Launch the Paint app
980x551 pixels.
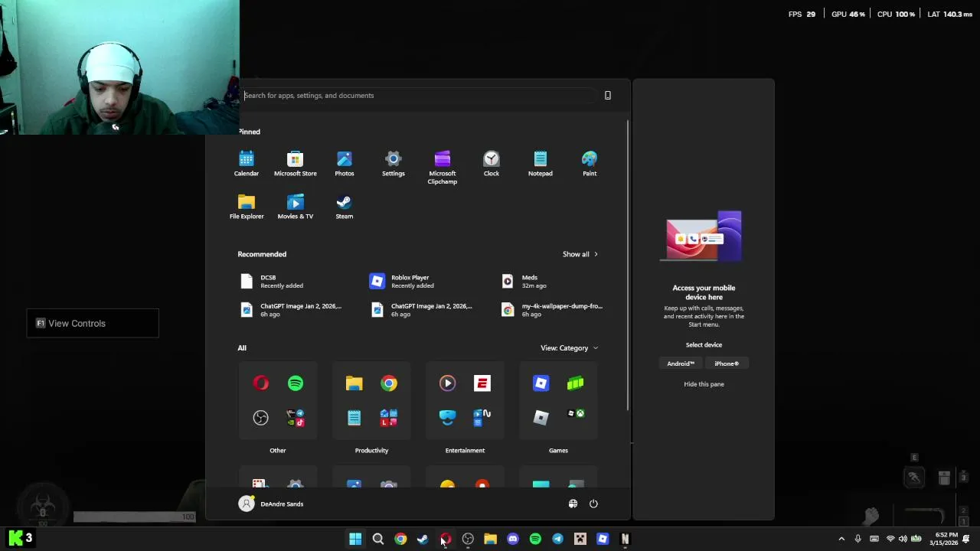point(589,163)
